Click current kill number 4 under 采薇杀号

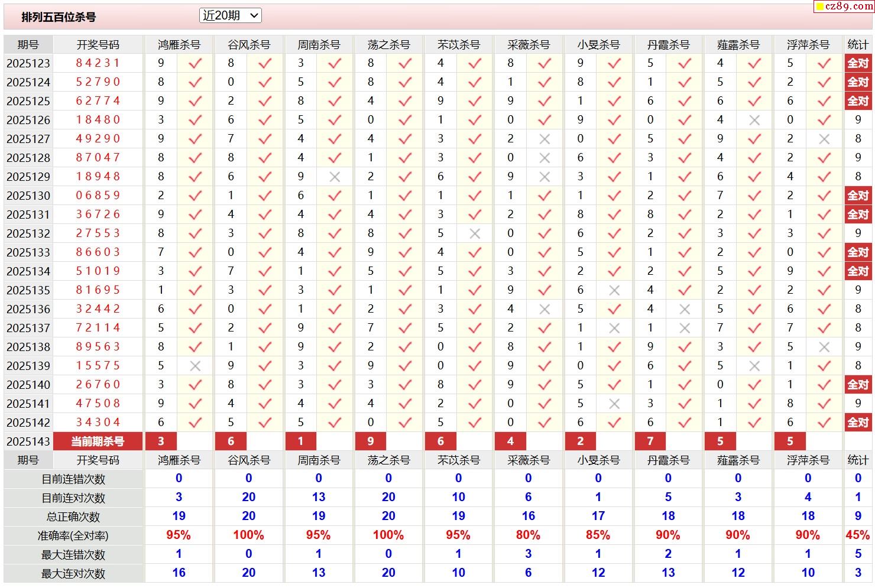pyautogui.click(x=510, y=441)
